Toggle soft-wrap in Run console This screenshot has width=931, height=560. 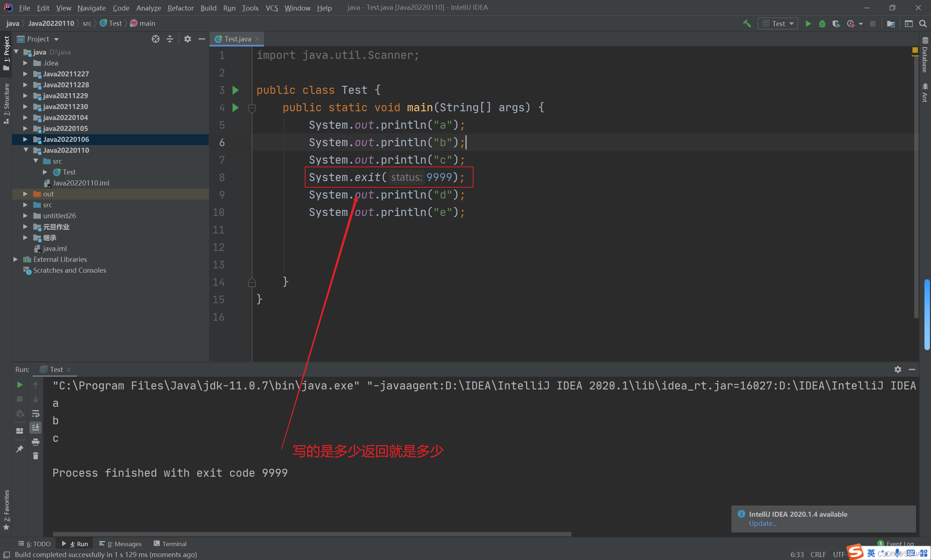pos(36,413)
